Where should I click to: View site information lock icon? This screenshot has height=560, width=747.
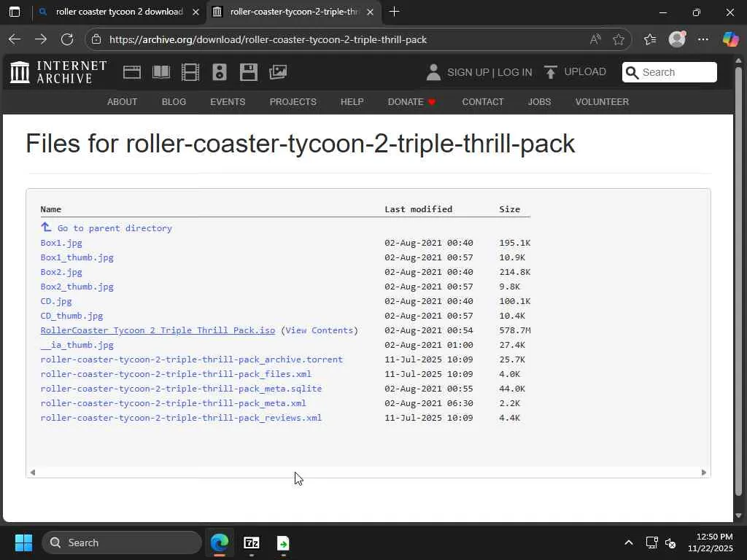96,39
